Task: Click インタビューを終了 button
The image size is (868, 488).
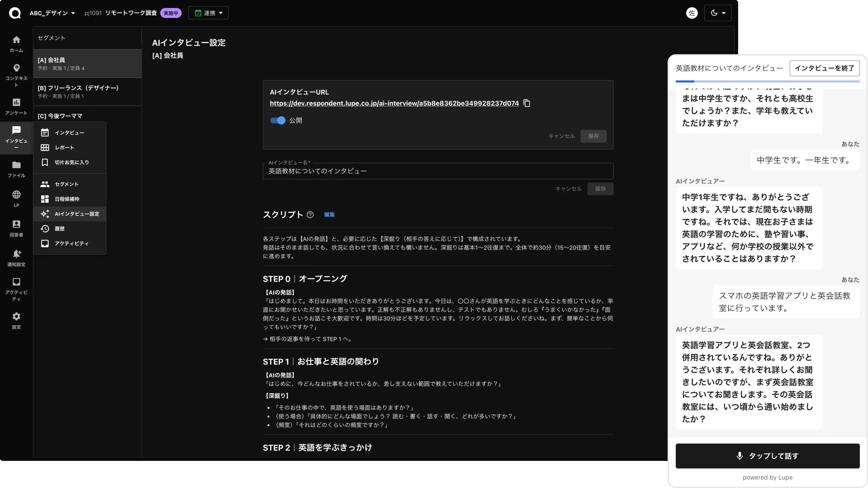Action: point(825,68)
